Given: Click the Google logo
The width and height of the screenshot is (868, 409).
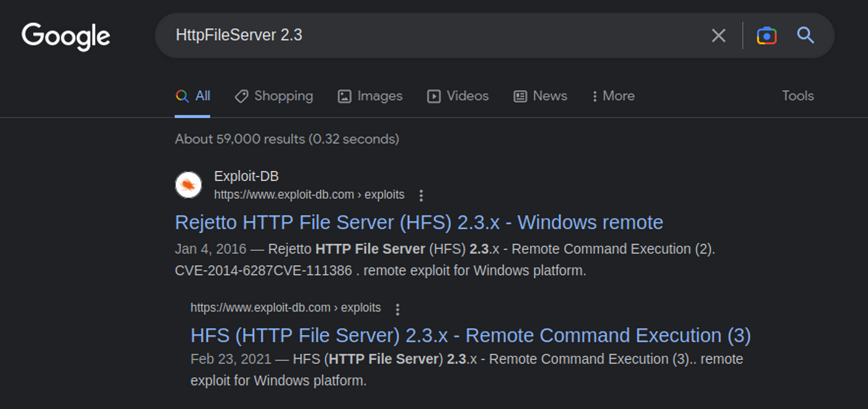Looking at the screenshot, I should [66, 37].
